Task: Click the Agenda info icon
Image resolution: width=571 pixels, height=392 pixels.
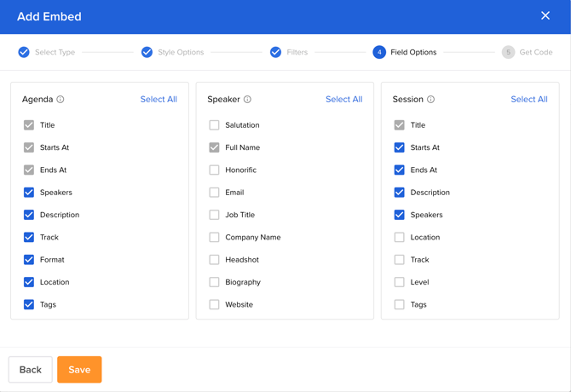Action: pos(61,100)
